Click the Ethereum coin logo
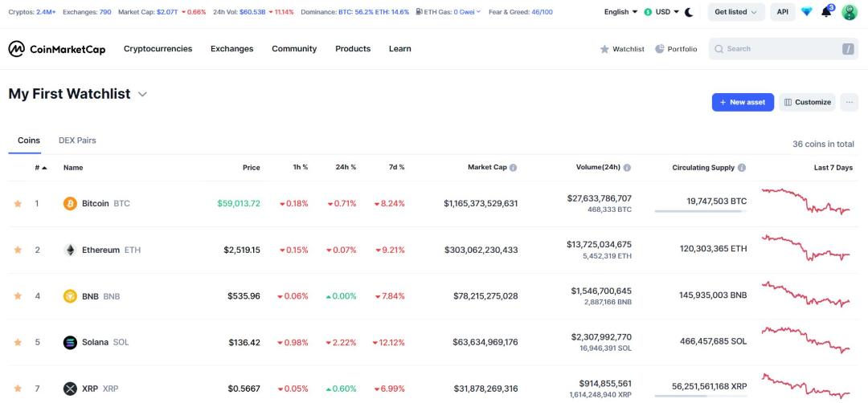This screenshot has height=403, width=868. [70, 250]
